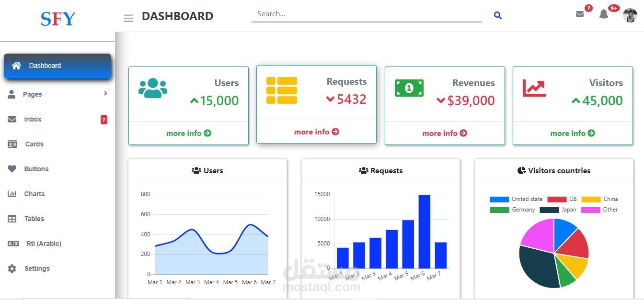This screenshot has width=644, height=300.
Task: Click the green money bill icon
Action: click(x=409, y=88)
